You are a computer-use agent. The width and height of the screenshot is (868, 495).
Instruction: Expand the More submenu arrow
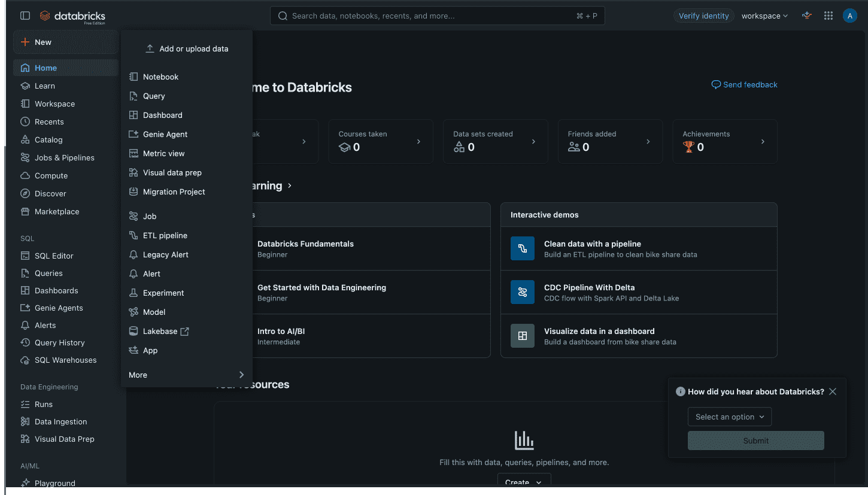click(241, 375)
